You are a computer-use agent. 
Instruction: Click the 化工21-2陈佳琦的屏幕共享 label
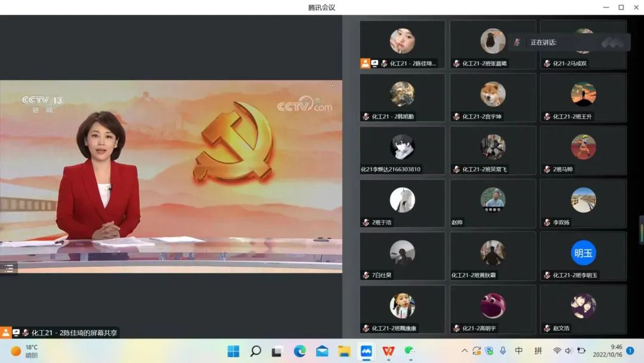[75, 333]
